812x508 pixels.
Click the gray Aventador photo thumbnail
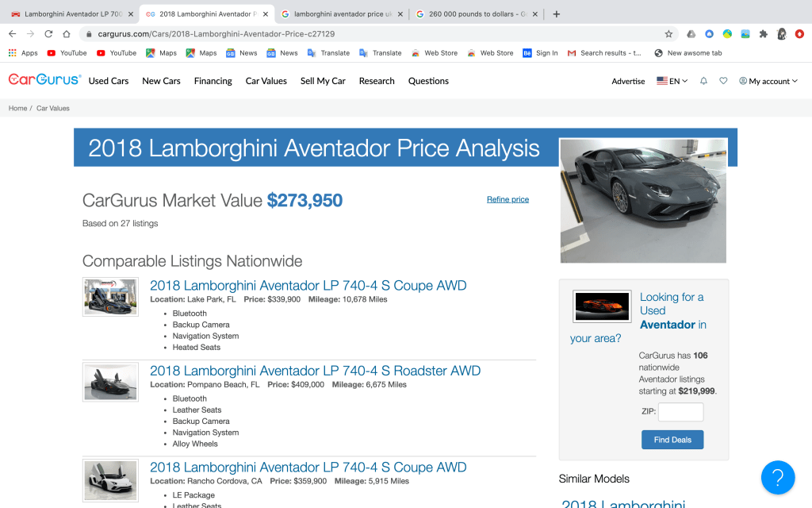coord(643,201)
